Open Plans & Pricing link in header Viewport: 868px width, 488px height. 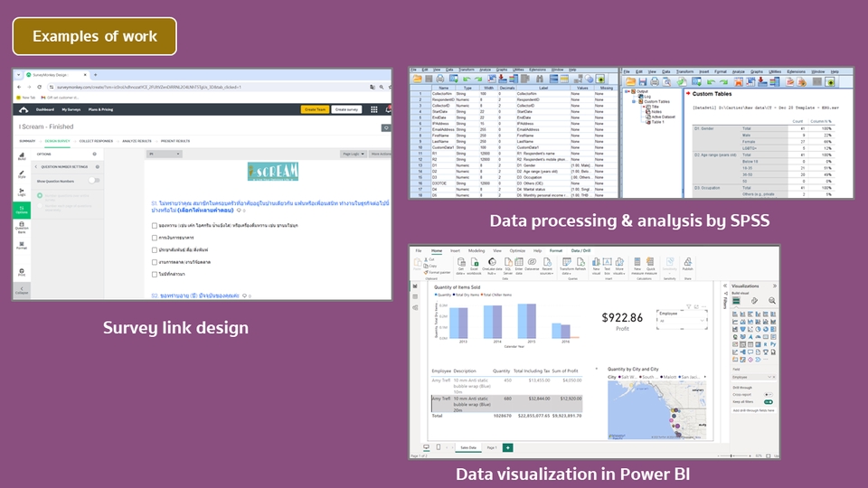(x=100, y=109)
